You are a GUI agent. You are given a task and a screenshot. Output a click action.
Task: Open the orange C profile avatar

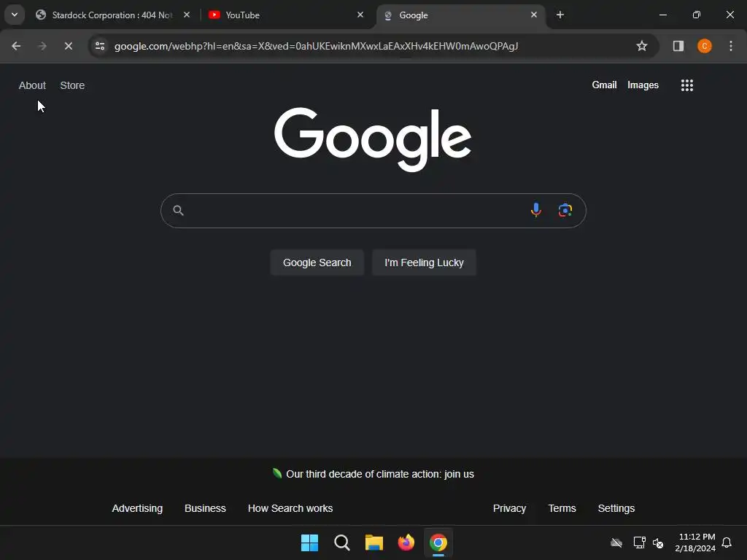[705, 46]
